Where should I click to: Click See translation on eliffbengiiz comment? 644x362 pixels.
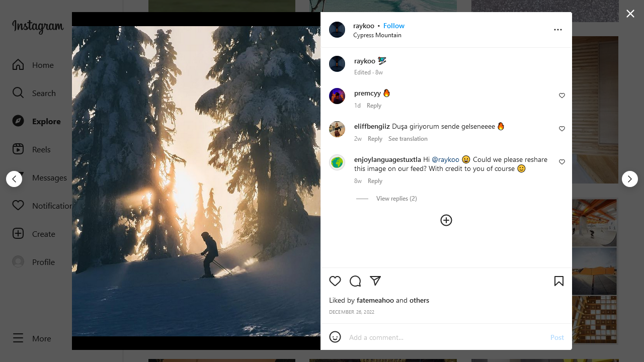[408, 139]
